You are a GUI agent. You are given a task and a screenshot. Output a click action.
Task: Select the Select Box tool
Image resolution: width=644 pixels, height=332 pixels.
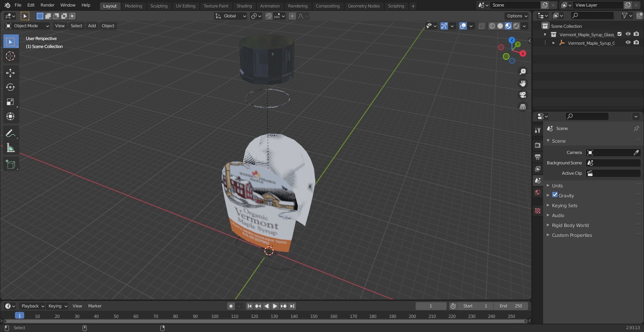(10, 41)
